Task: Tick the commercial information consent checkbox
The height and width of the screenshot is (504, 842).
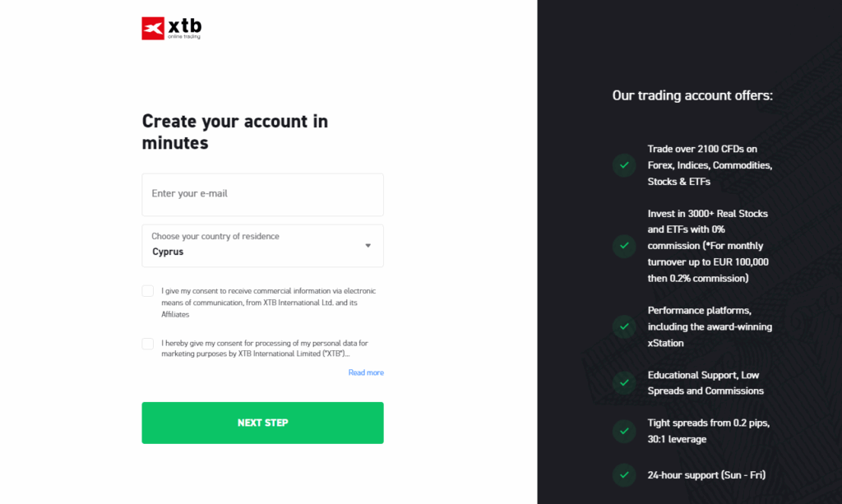Action: click(148, 291)
